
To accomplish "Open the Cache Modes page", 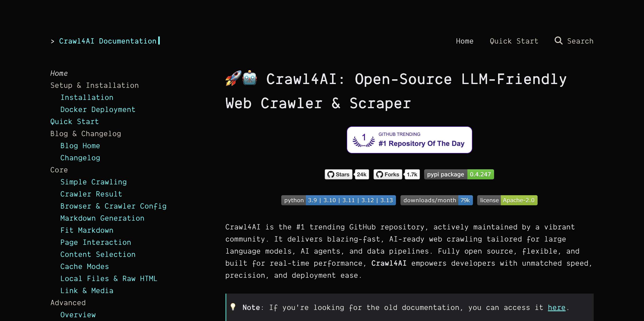I will click(85, 266).
